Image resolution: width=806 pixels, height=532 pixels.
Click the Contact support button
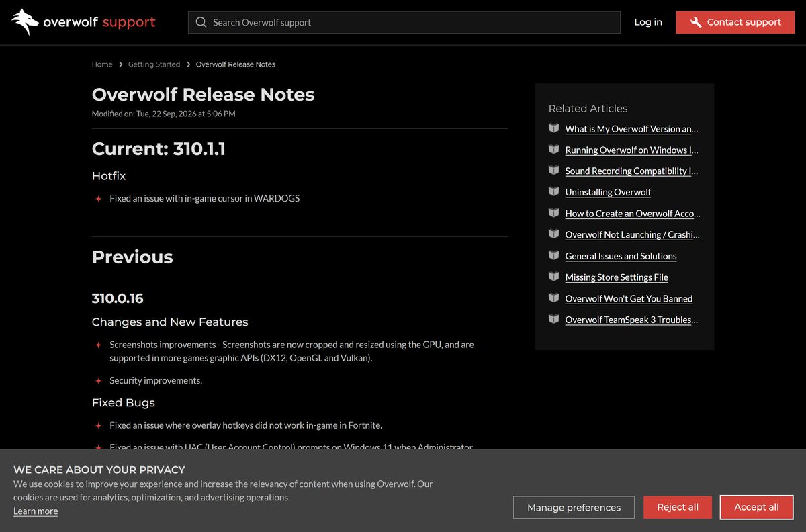point(735,22)
